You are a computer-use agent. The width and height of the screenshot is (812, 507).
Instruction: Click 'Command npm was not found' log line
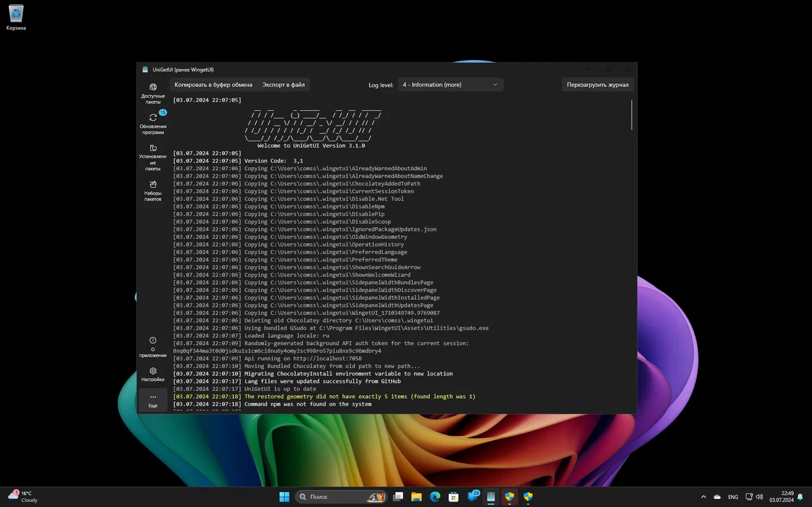(272, 404)
